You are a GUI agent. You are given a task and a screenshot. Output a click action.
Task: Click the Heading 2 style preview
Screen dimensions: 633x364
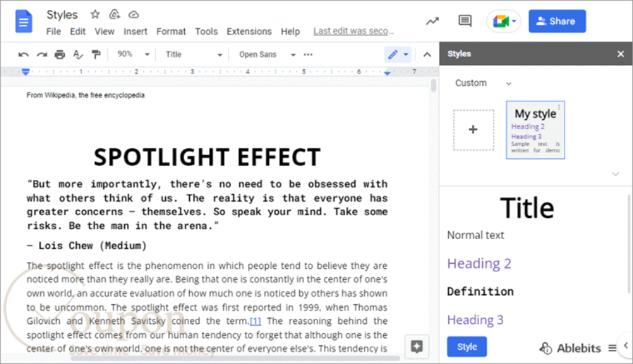coord(479,263)
